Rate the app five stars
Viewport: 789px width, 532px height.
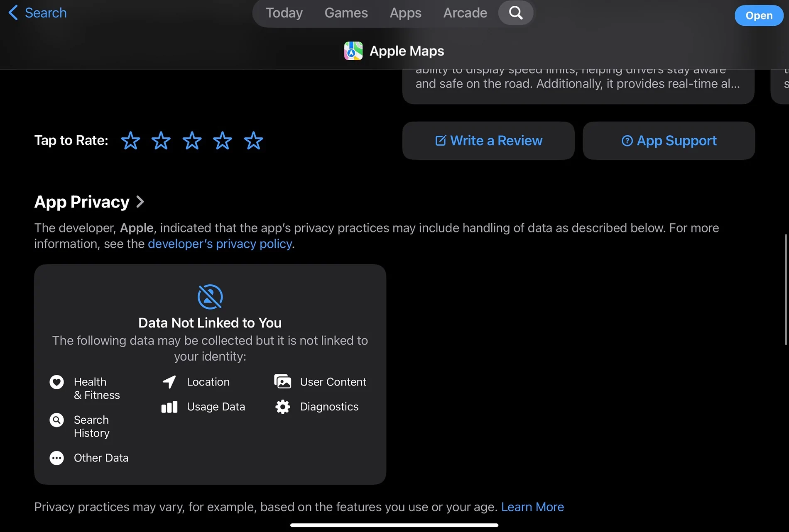253,141
